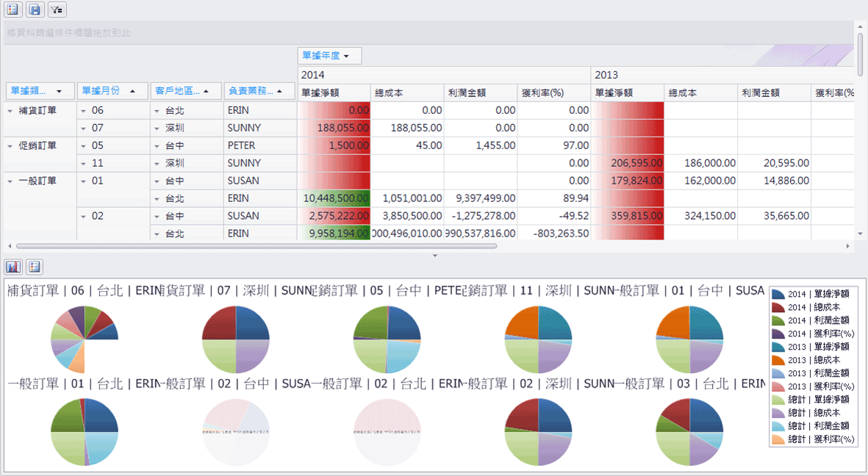
Task: Click the 2013 | 單據淨額 legend swatch
Action: 778,347
